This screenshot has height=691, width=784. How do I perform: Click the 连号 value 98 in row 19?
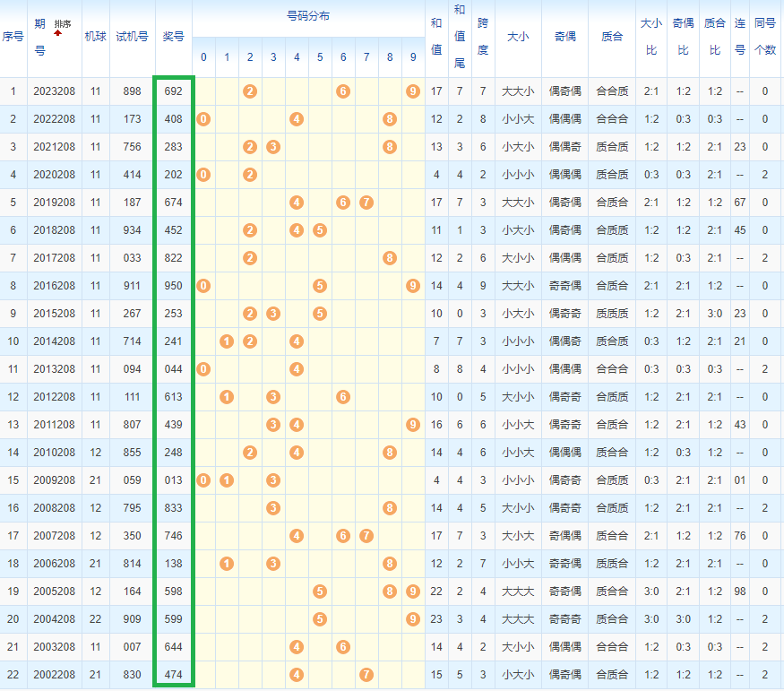coord(739,592)
